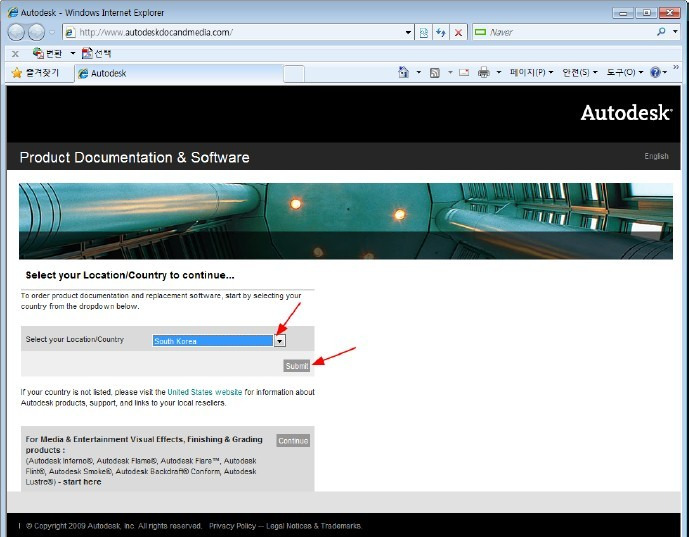Click the English language link

[x=656, y=156]
